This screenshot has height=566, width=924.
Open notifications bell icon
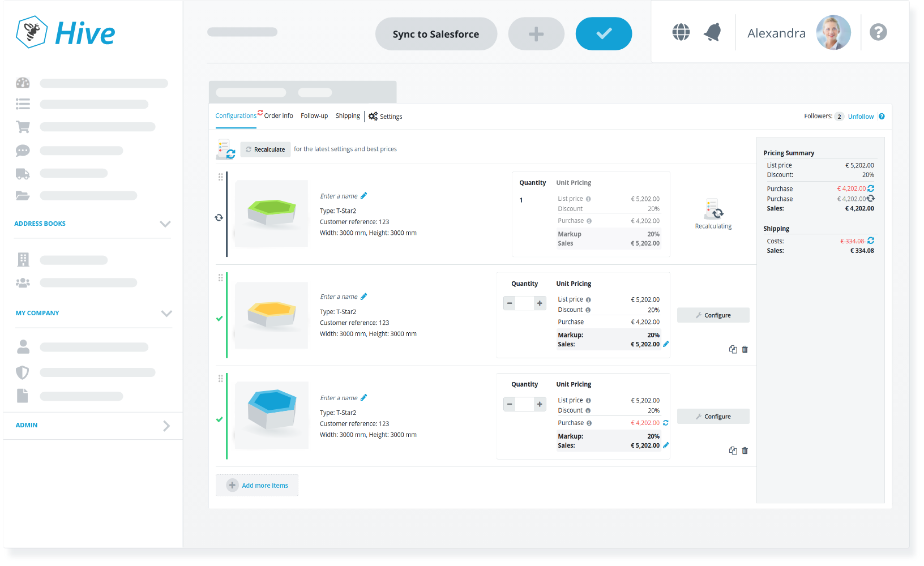712,32
